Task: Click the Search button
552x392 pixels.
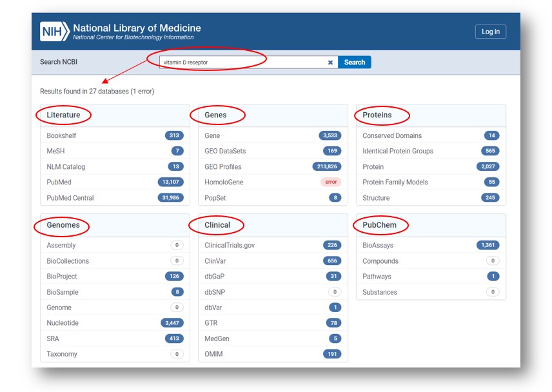Action: (x=354, y=63)
